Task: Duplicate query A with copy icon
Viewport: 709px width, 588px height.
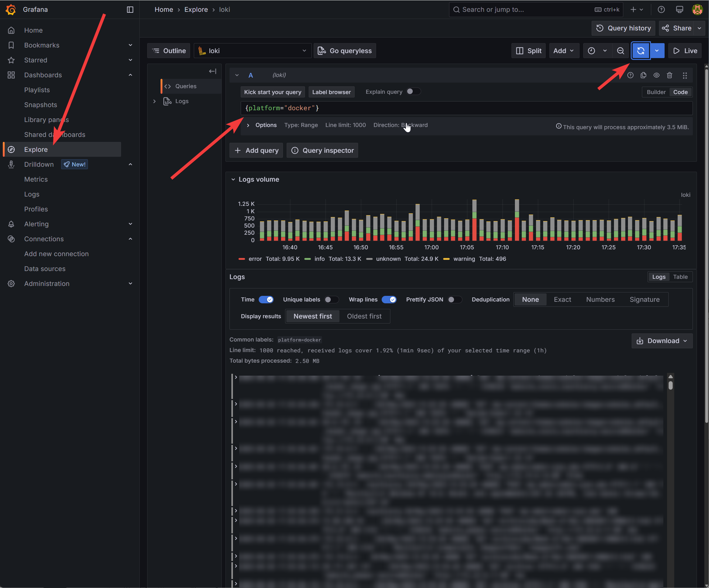Action: [643, 75]
